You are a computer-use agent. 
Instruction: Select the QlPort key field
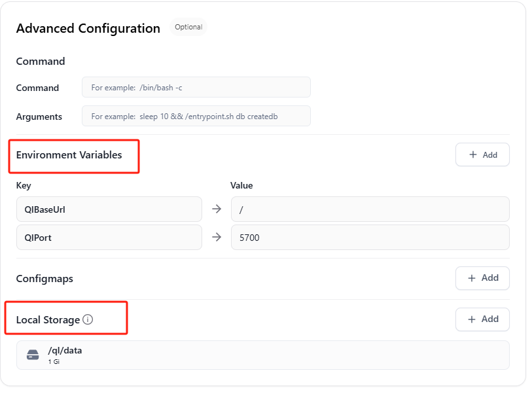point(109,238)
